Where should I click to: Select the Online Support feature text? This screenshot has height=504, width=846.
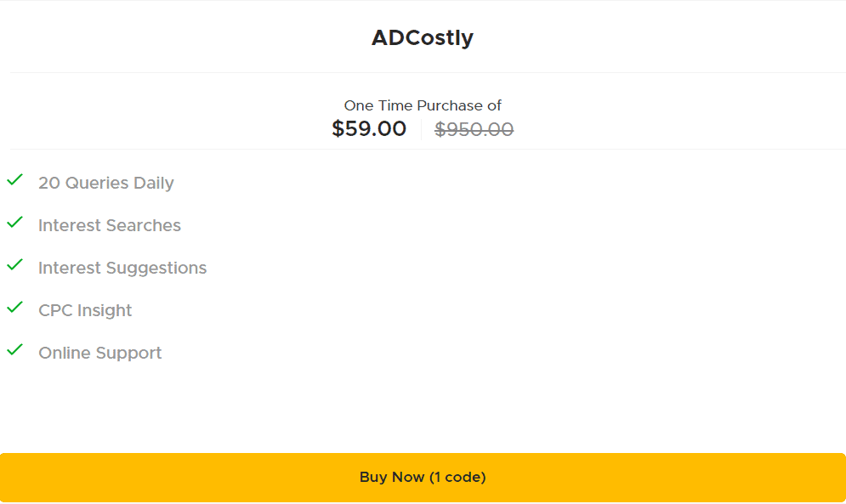coord(99,353)
